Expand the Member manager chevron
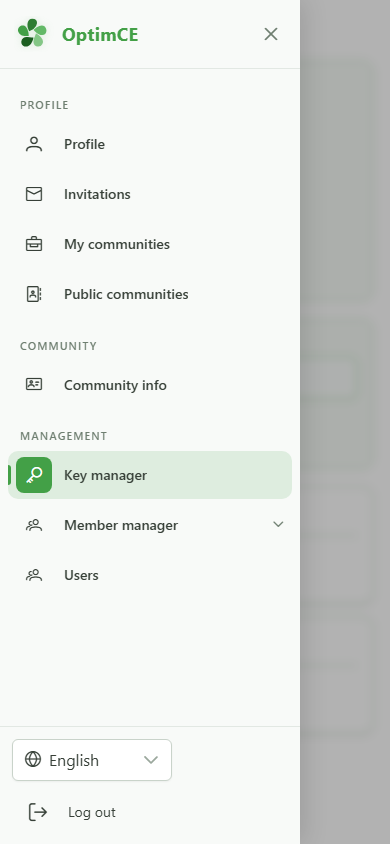 [278, 524]
